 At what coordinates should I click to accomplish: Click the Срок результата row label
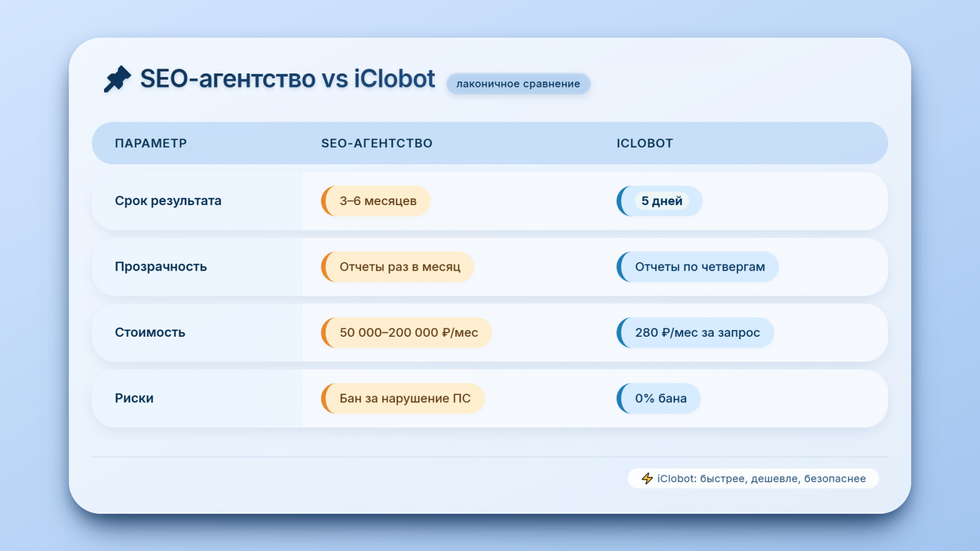click(x=168, y=201)
